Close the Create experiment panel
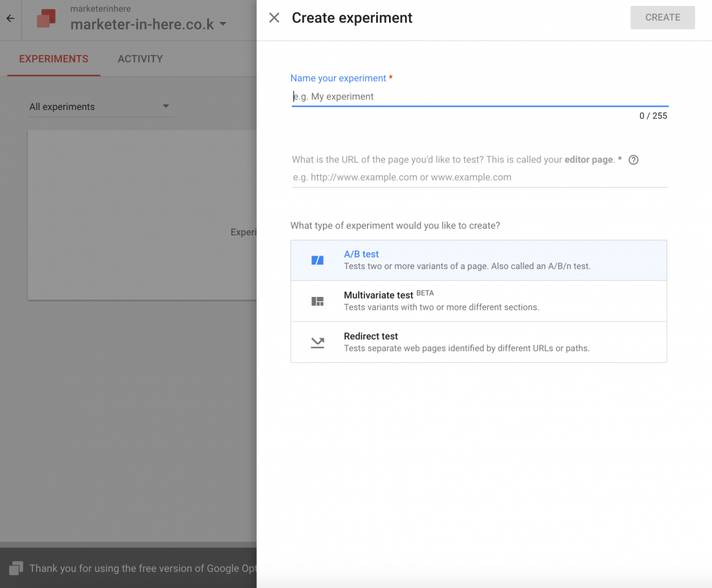Viewport: 712px width, 588px height. coord(274,18)
